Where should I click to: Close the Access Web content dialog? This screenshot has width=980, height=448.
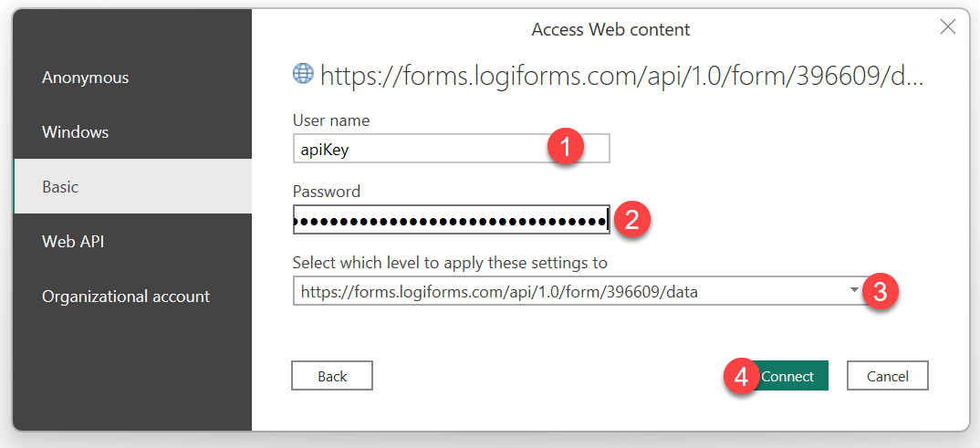(x=948, y=27)
